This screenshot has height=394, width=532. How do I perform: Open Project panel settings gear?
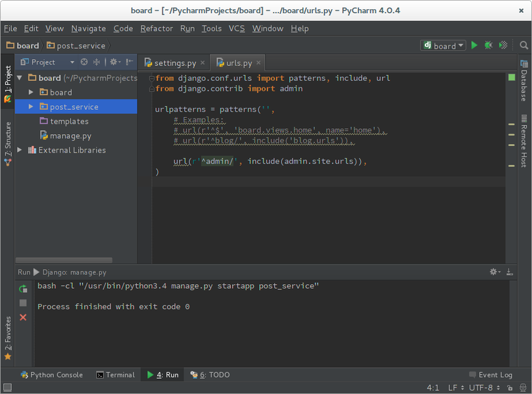point(114,62)
